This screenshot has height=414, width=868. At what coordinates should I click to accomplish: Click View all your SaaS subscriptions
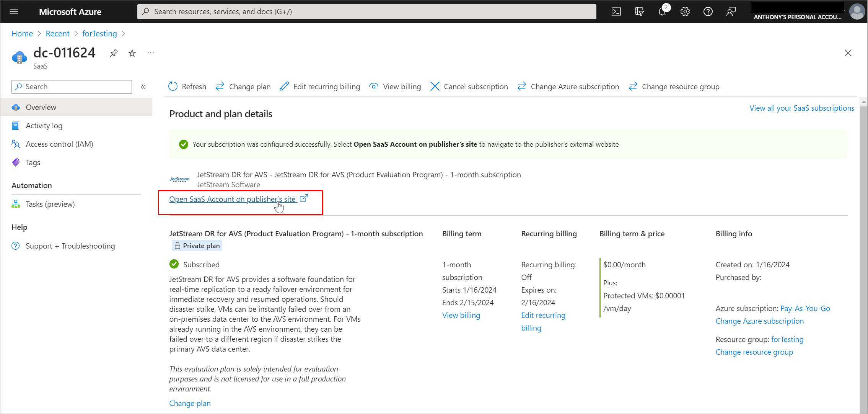[801, 108]
